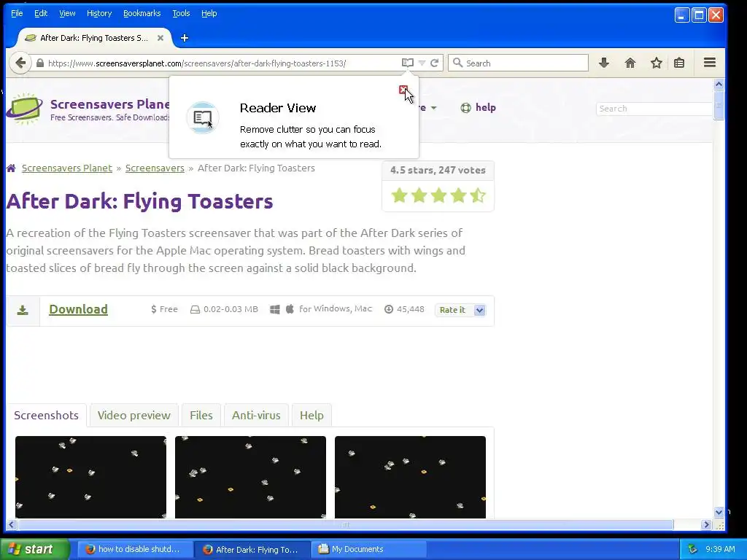Expand the site nav dropdown before help
This screenshot has height=560, width=747.
click(433, 108)
